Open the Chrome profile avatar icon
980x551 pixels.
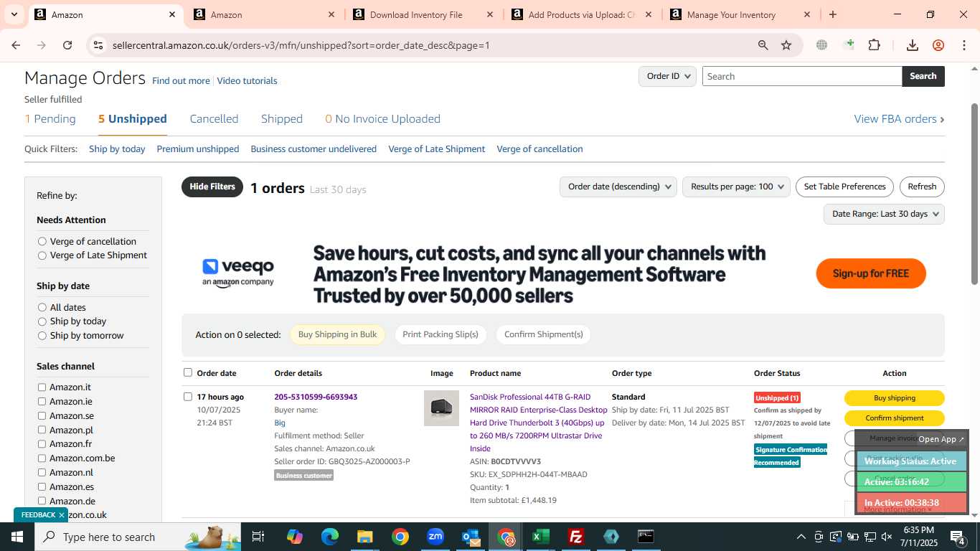click(x=938, y=45)
